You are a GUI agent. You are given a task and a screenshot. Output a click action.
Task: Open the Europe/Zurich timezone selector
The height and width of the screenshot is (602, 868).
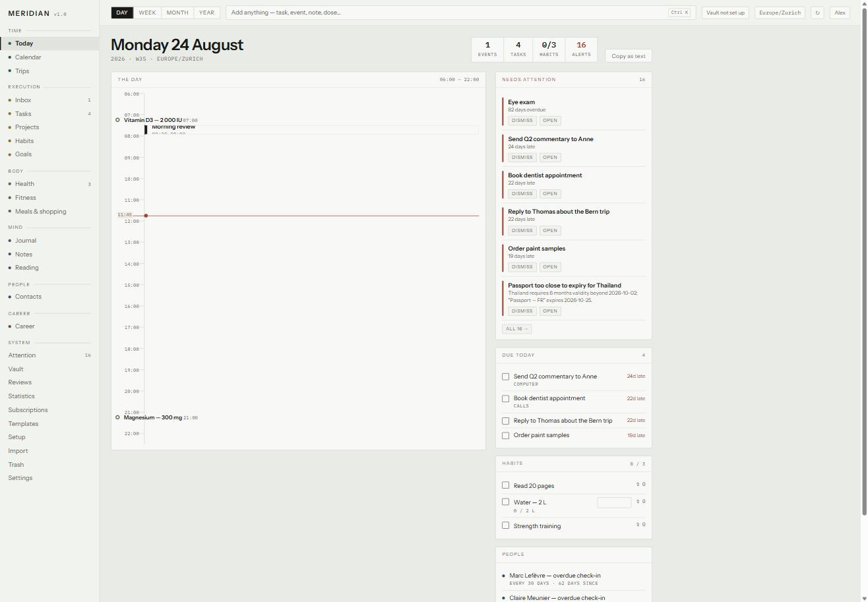coord(780,13)
